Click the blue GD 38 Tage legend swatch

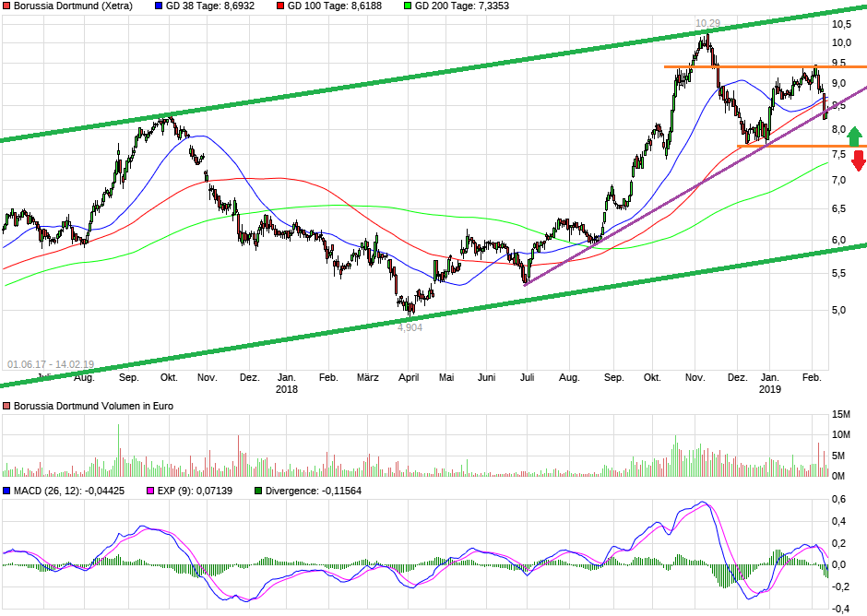[x=159, y=6]
